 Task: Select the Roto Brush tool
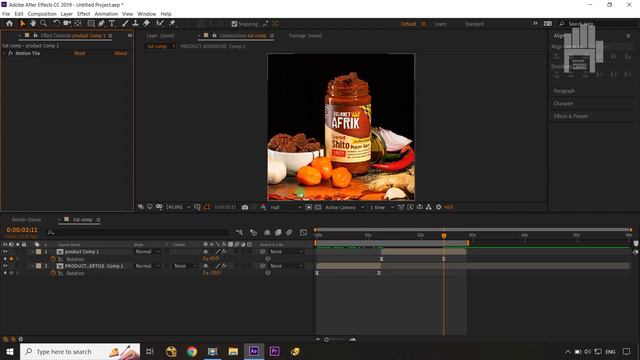(x=160, y=24)
